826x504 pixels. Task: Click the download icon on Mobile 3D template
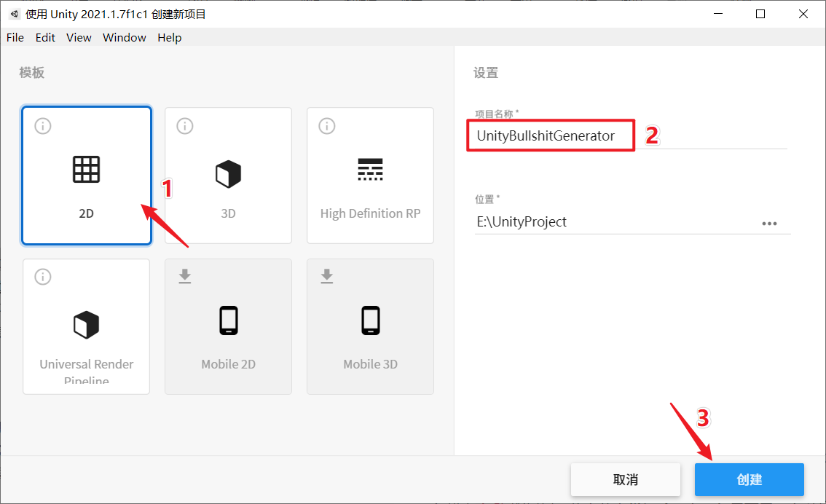327,276
